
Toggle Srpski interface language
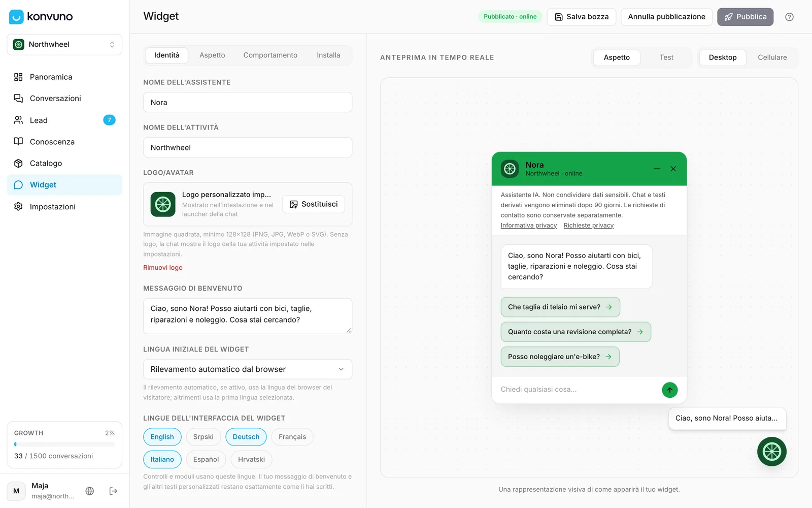(x=204, y=437)
